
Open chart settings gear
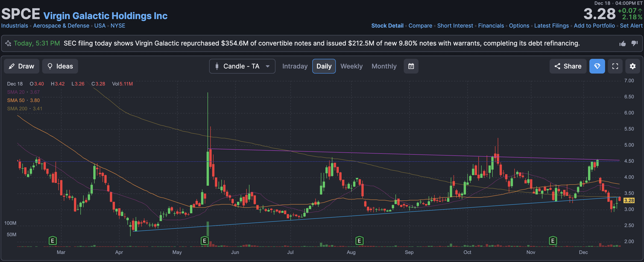point(632,66)
